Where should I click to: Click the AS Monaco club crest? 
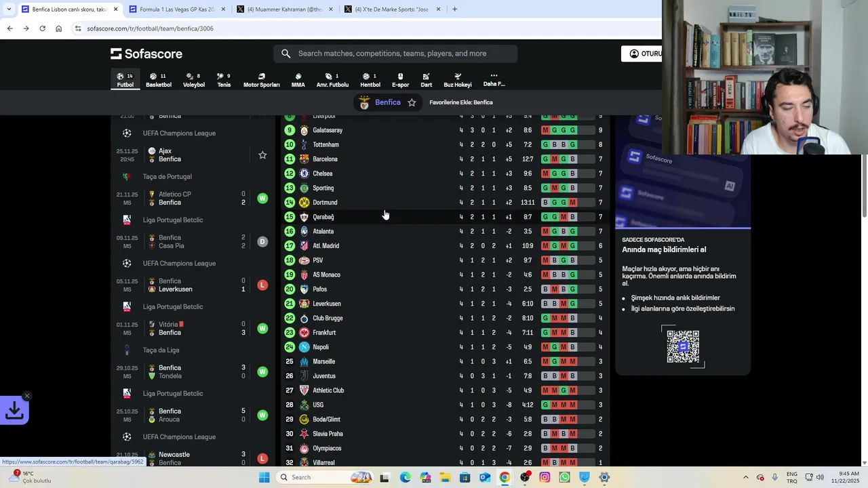click(304, 274)
